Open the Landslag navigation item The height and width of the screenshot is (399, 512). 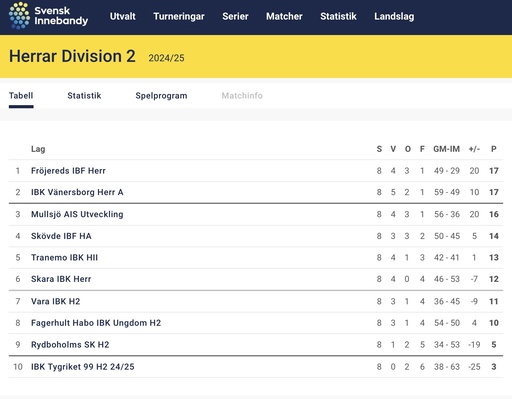[394, 16]
